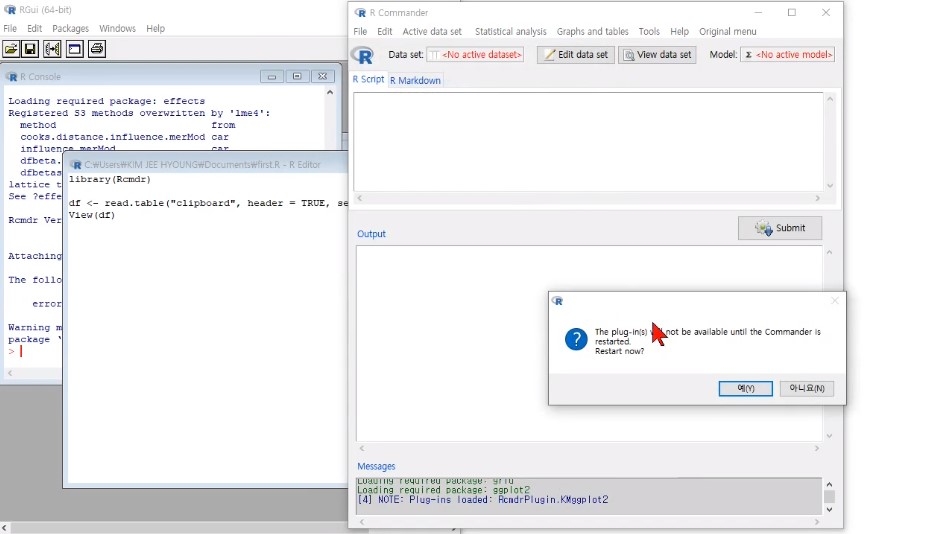Click the Messages pane text area
944x534 pixels.
(588, 495)
